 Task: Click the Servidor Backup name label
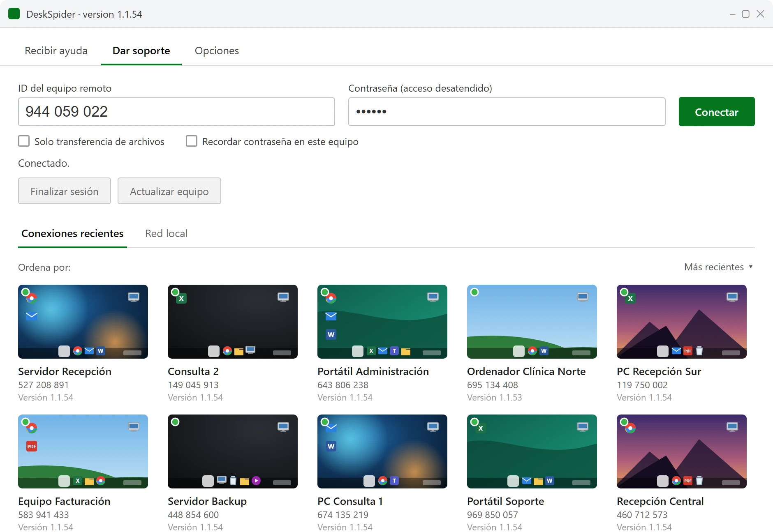[207, 501]
